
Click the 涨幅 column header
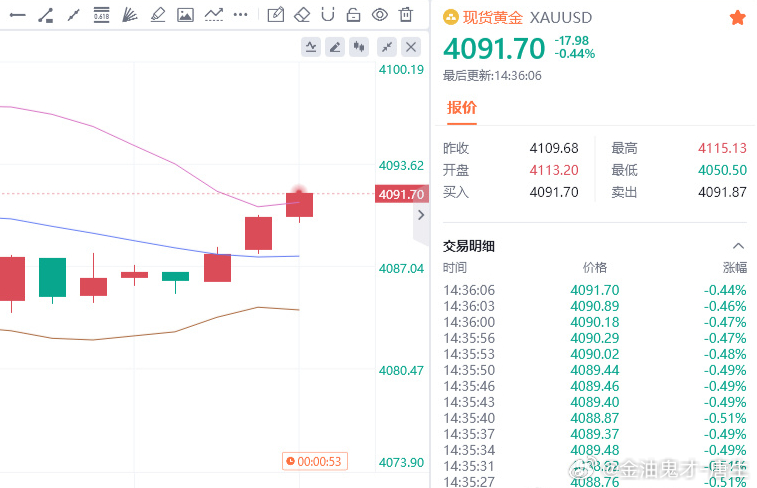[734, 267]
